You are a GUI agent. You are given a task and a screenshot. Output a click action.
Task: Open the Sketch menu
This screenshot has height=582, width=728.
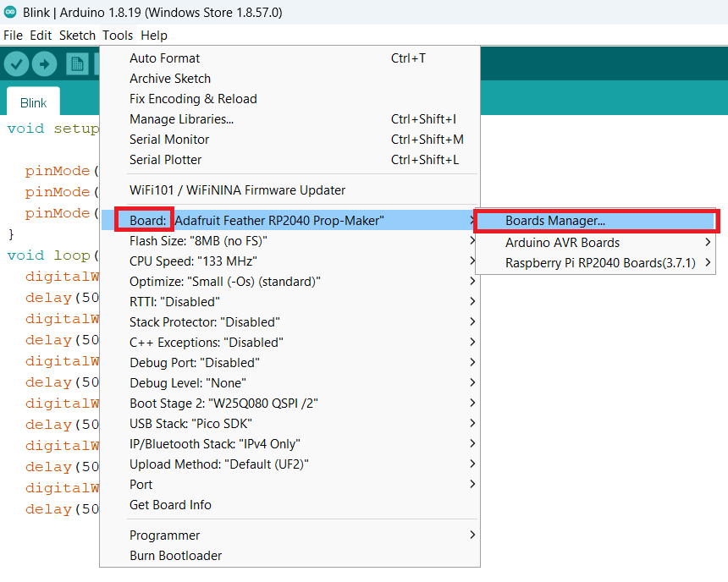click(77, 36)
